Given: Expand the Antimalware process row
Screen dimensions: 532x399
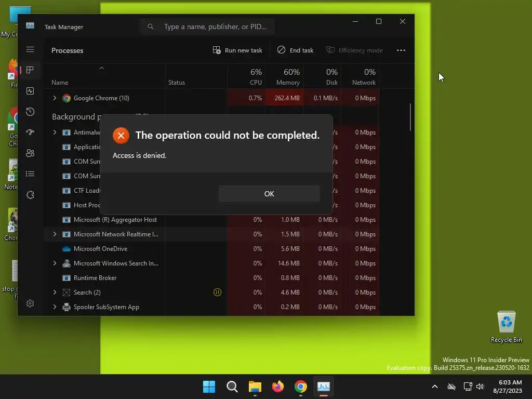Looking at the screenshot, I should (x=55, y=132).
